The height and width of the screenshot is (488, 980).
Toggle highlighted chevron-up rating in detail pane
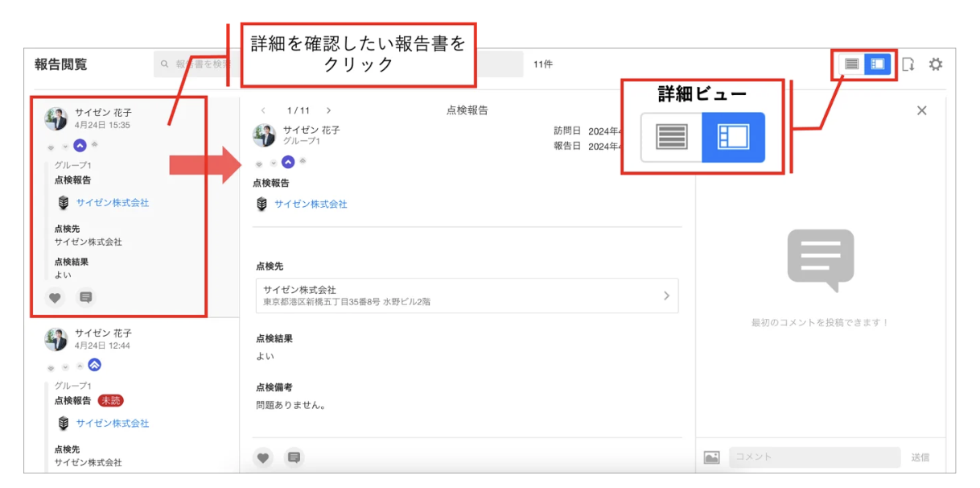[x=288, y=162]
